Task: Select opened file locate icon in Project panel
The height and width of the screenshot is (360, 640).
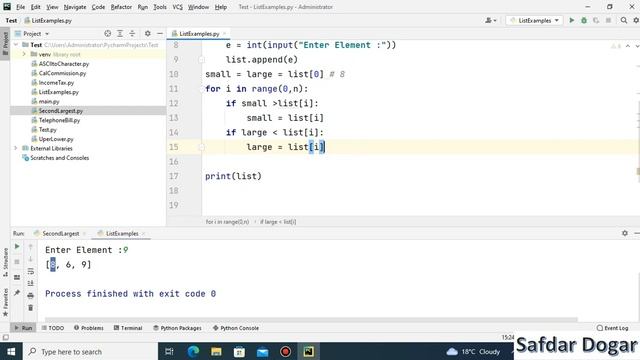Action: pos(107,33)
